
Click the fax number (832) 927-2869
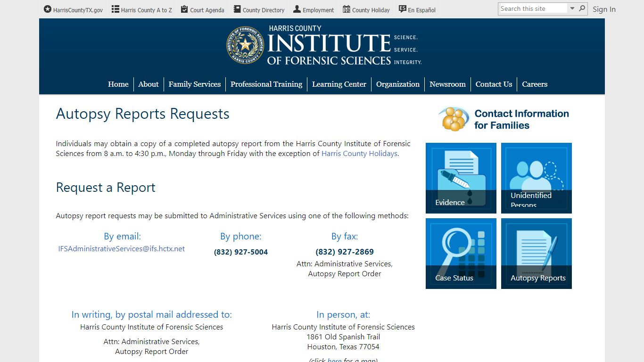[345, 252]
